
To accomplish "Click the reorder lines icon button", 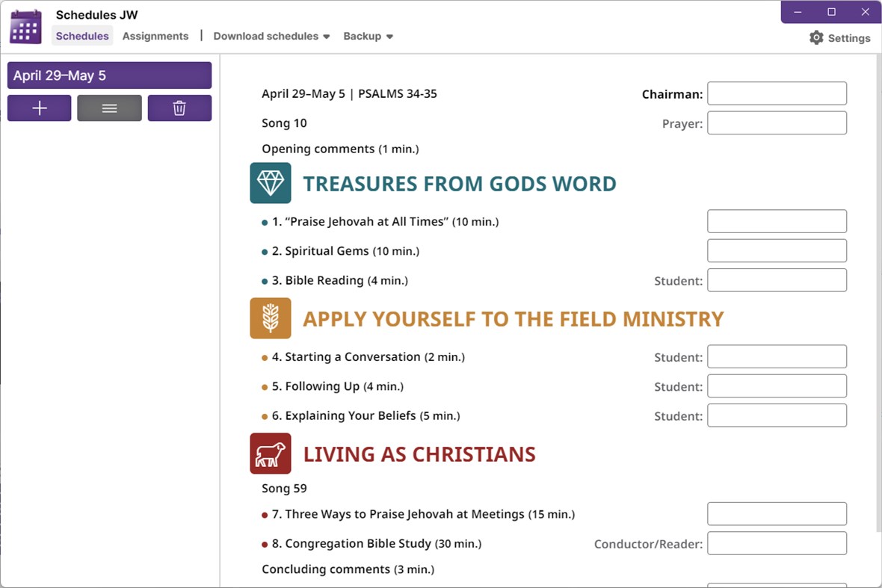I will point(109,108).
